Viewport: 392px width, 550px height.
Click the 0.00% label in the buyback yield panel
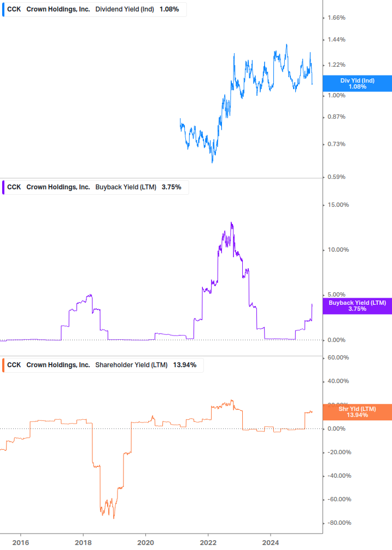click(x=336, y=340)
